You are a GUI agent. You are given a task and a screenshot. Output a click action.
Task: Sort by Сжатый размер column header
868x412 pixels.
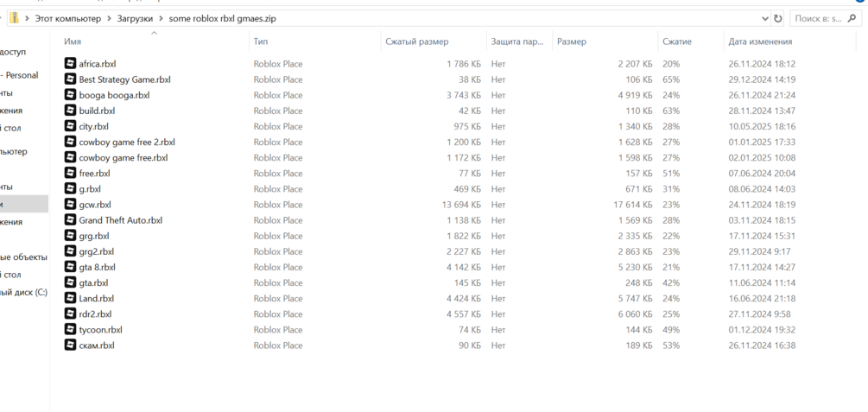(417, 41)
